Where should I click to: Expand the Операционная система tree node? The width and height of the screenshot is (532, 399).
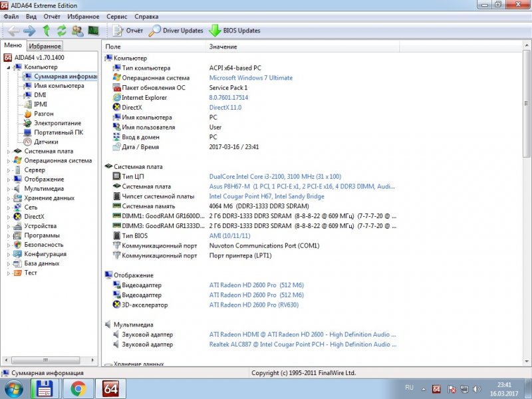tap(9, 160)
